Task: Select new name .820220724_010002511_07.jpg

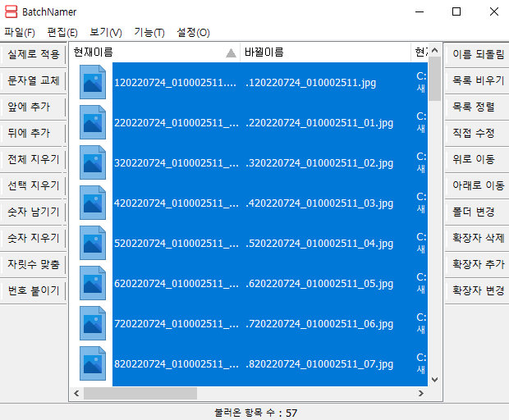Action: tap(319, 364)
